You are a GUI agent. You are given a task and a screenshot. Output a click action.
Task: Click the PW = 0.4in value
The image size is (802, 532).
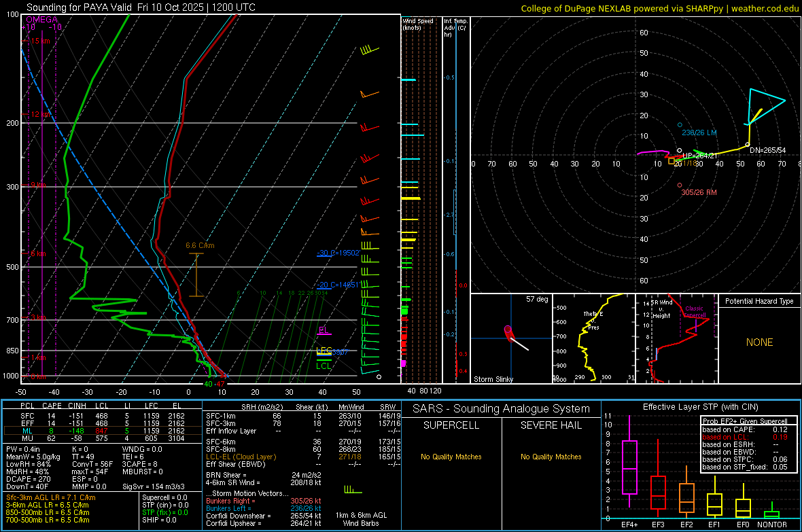point(23,449)
